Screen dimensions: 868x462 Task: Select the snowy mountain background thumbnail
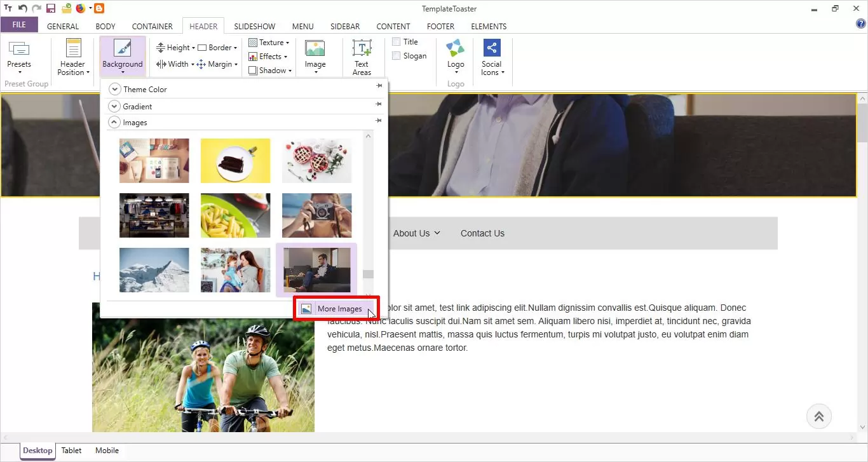click(154, 270)
